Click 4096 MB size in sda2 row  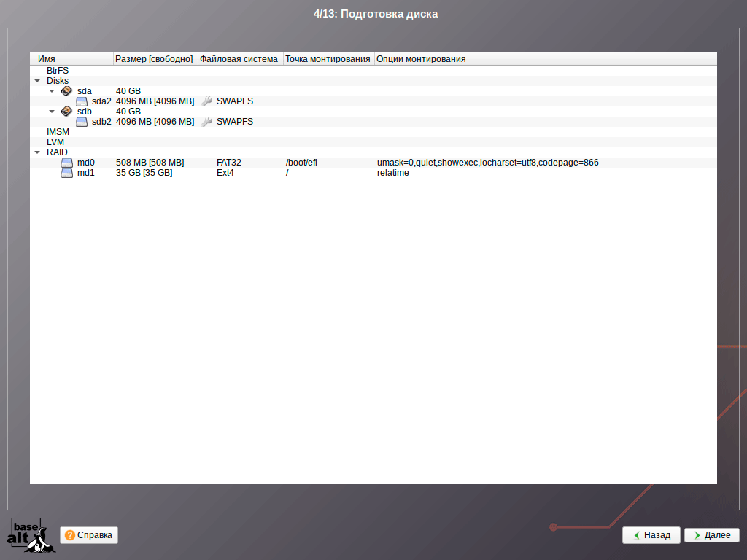coord(155,101)
